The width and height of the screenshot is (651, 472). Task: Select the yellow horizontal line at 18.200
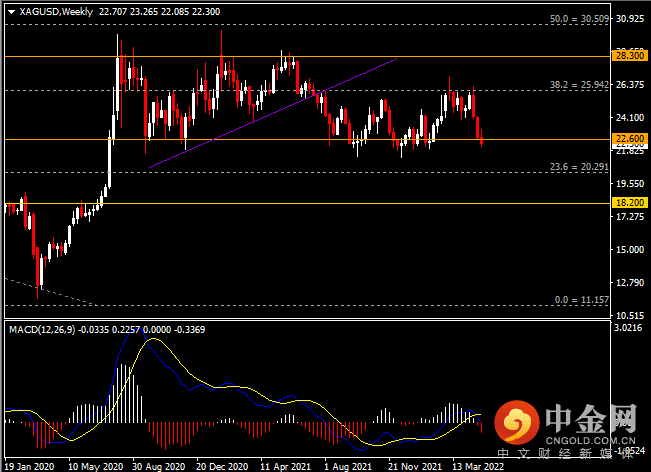(307, 203)
